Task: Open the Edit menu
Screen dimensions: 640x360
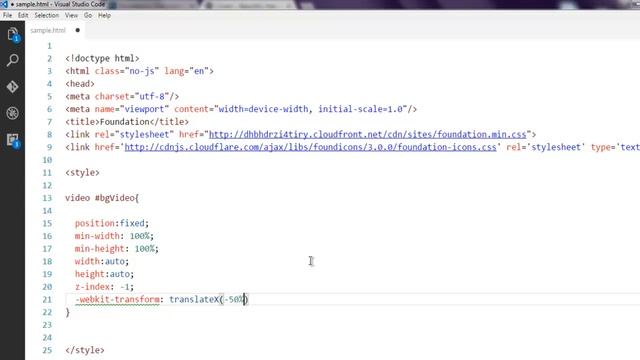Action: click(x=23, y=16)
